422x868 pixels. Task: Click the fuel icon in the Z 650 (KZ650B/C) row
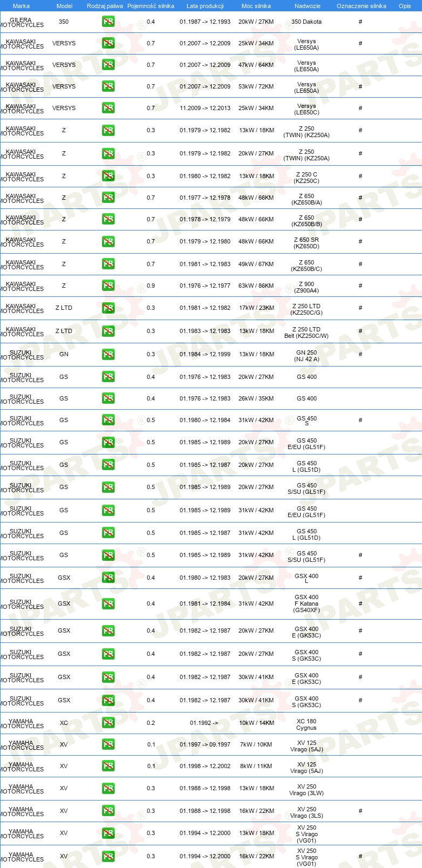point(108,264)
